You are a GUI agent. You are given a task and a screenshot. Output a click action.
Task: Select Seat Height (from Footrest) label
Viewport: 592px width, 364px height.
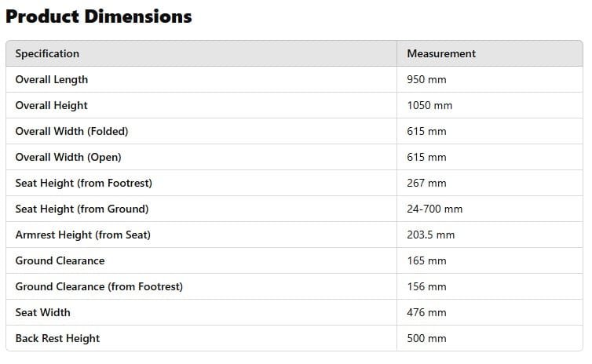point(84,184)
